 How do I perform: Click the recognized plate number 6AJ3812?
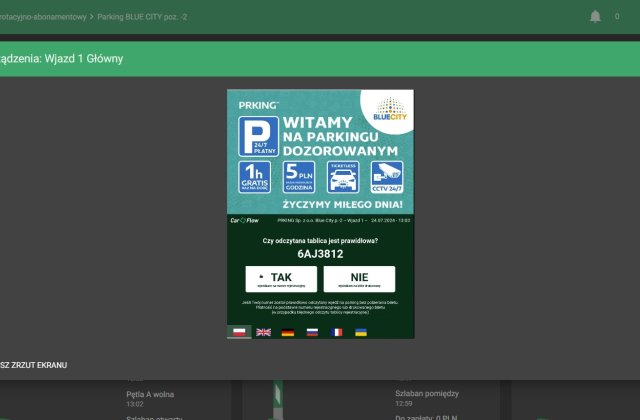[x=320, y=254]
